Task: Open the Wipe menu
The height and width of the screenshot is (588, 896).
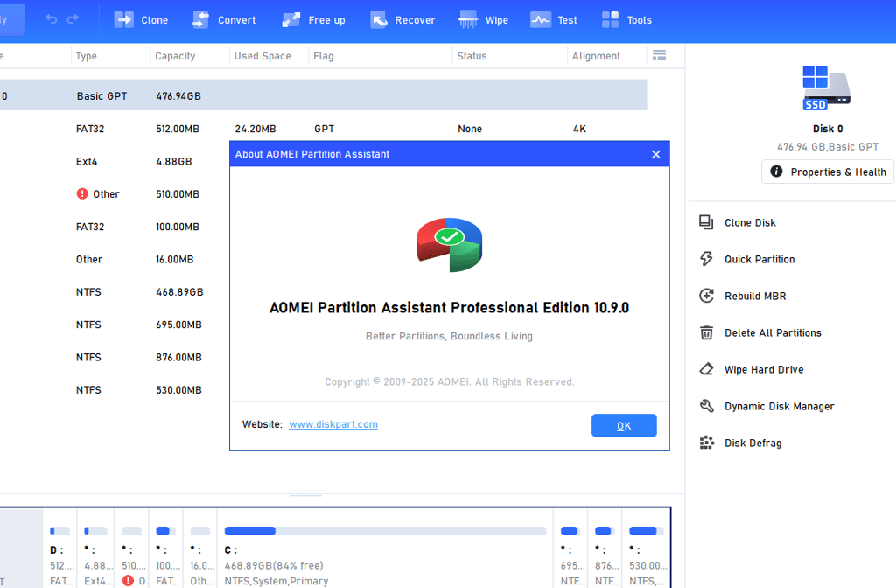Action: point(483,20)
